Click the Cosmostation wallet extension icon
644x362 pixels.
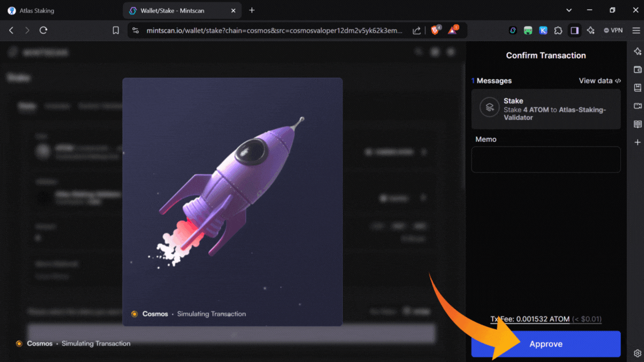[513, 30]
